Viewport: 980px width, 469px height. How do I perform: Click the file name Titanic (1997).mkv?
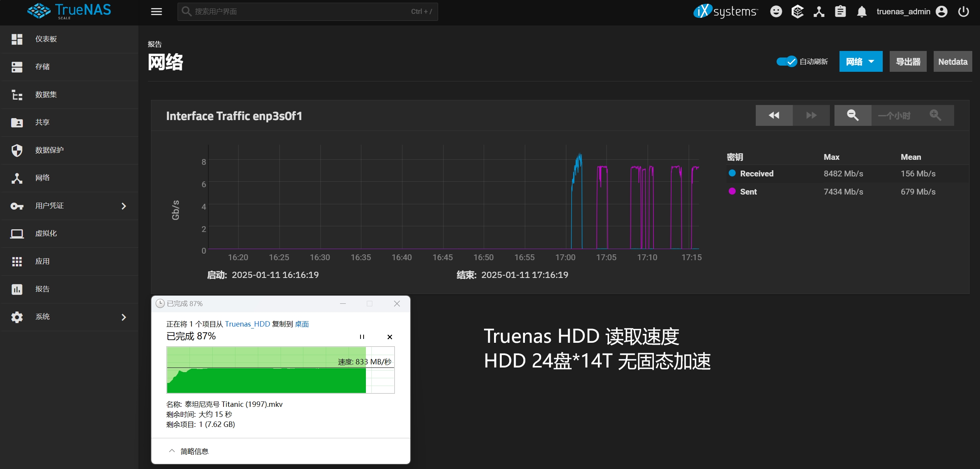[252, 404]
